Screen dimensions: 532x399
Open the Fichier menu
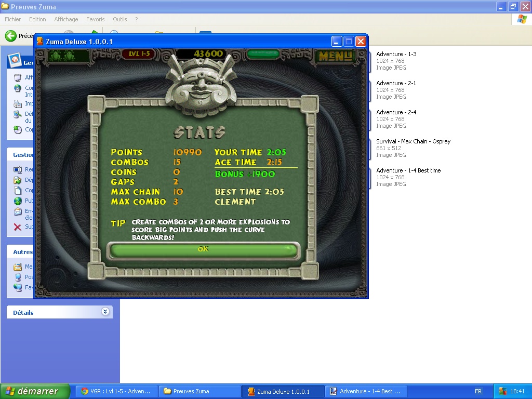pyautogui.click(x=13, y=19)
